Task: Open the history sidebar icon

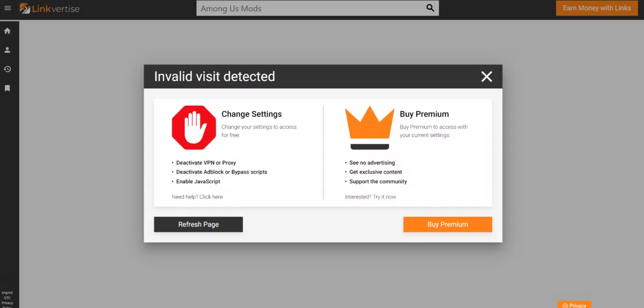Action: coord(8,69)
